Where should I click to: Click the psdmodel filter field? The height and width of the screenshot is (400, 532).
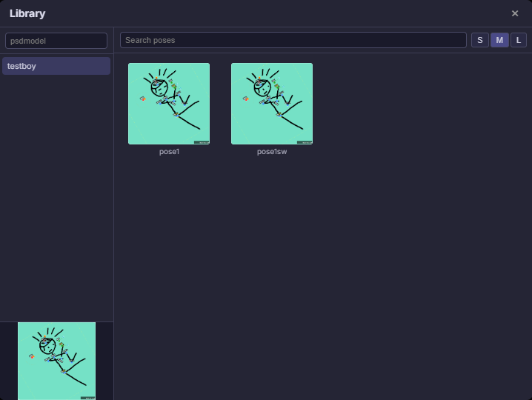[x=56, y=41]
